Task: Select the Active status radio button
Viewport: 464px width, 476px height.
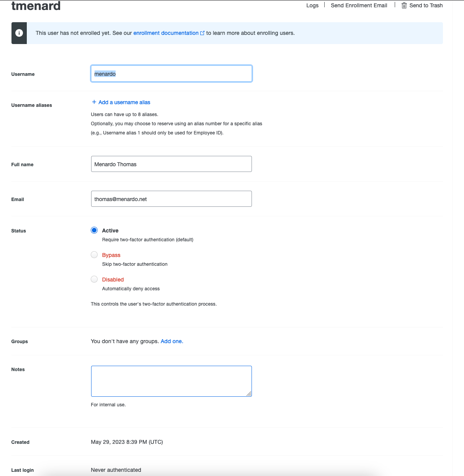Action: click(x=94, y=230)
